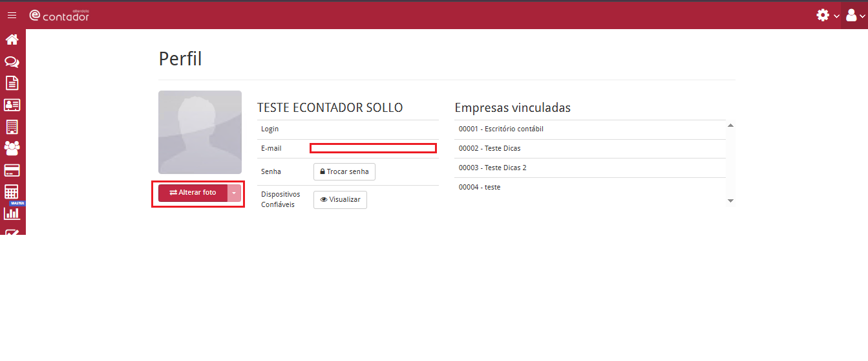
Task: Open the hamburger menu in the header
Action: coord(12,15)
